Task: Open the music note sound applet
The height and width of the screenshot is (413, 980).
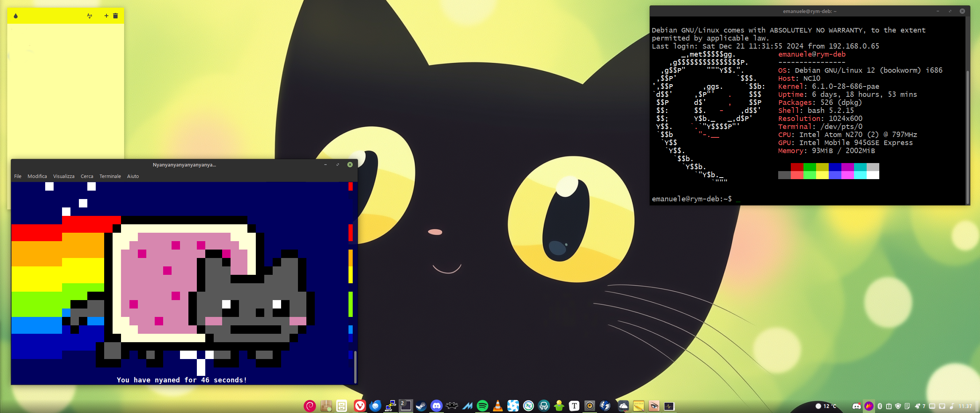Action: click(952, 406)
